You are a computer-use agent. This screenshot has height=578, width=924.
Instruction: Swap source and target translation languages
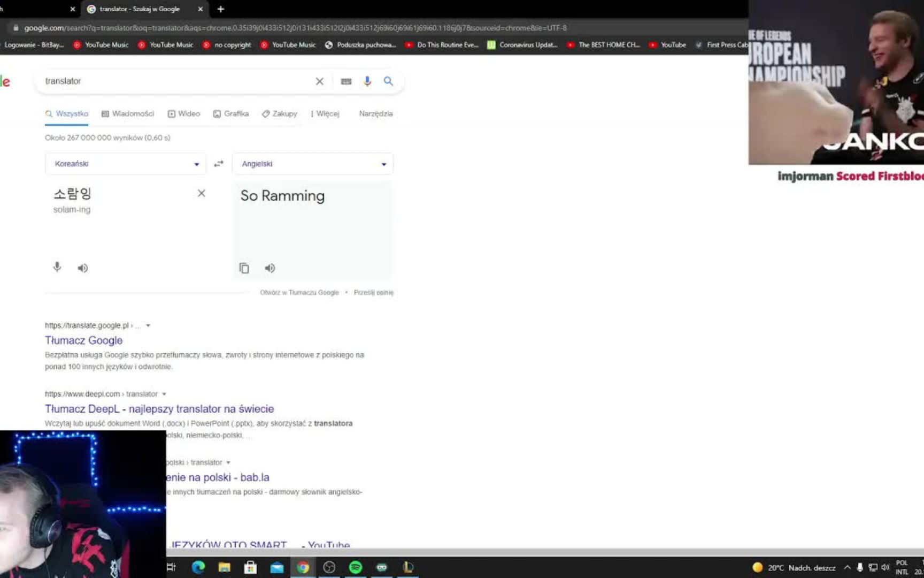(x=219, y=164)
